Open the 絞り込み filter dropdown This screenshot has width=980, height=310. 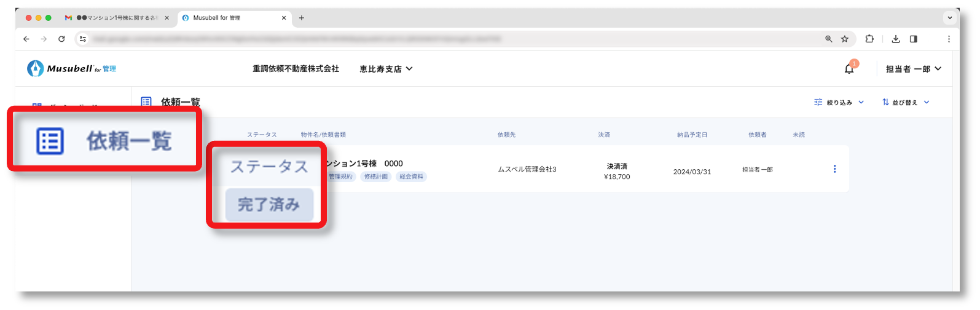coord(839,102)
